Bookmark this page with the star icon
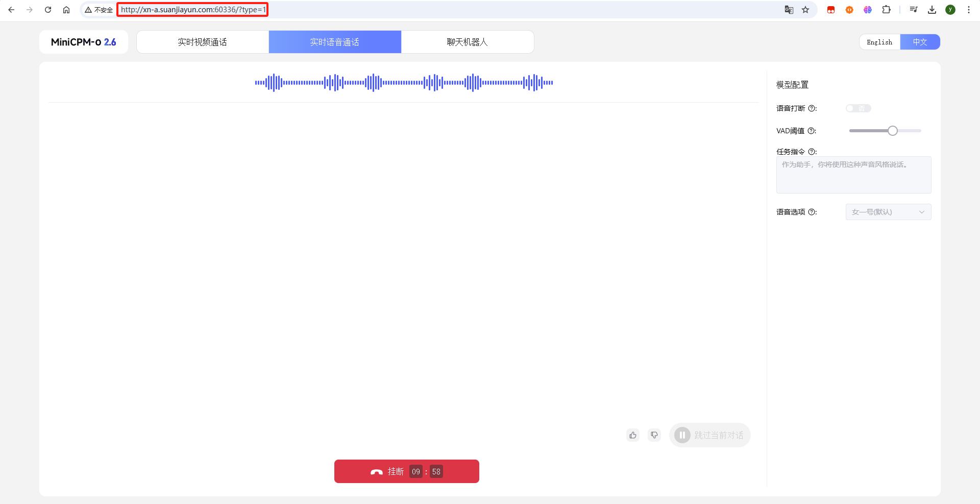The image size is (980, 504). [x=805, y=10]
